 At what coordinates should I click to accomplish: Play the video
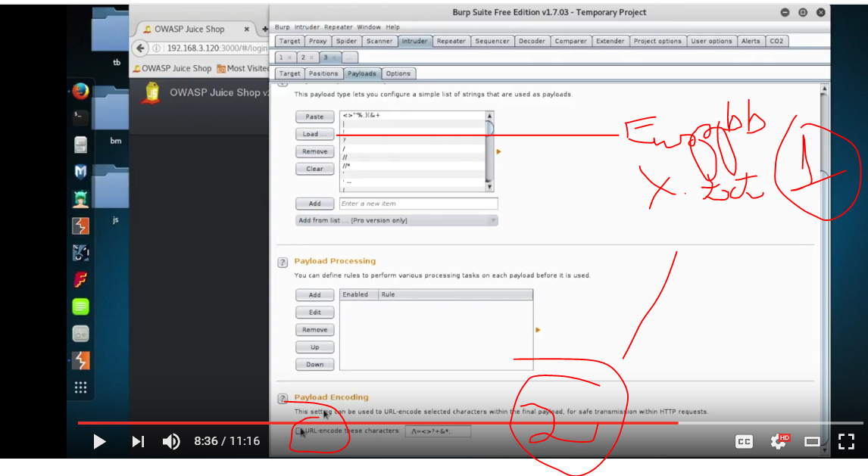pyautogui.click(x=100, y=441)
